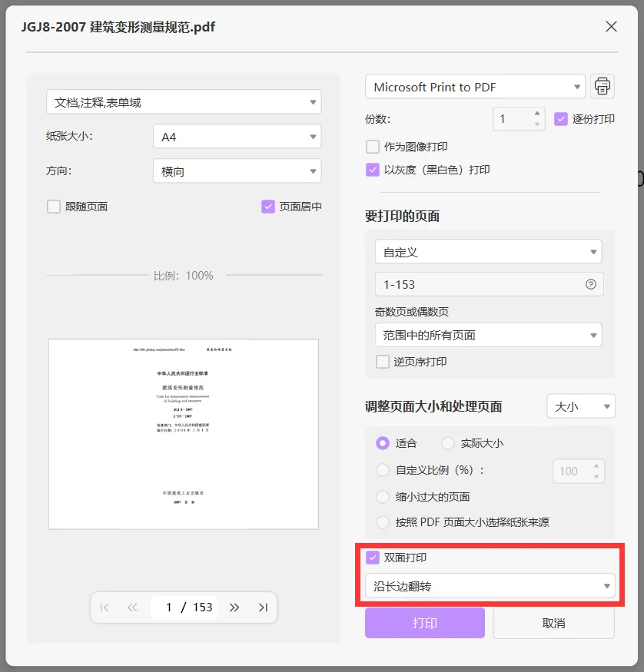Viewport: 644px width, 672px height.
Task: Select 适合 radio option
Action: click(x=382, y=443)
